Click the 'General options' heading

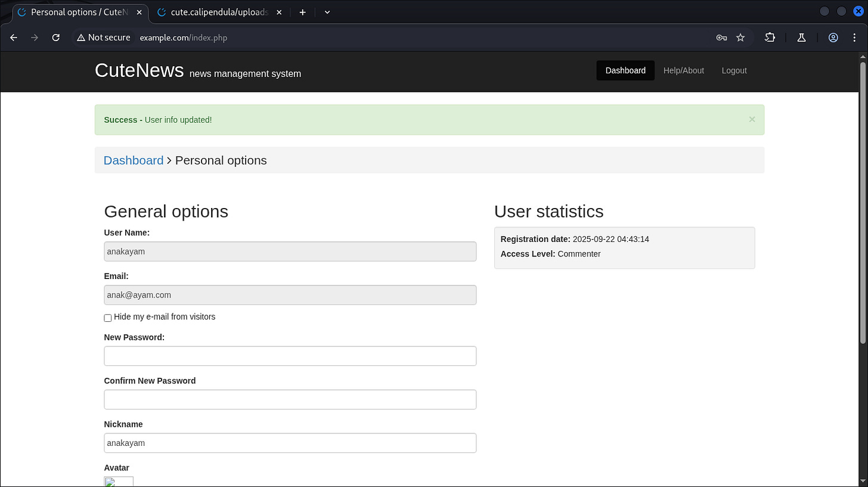click(x=166, y=212)
